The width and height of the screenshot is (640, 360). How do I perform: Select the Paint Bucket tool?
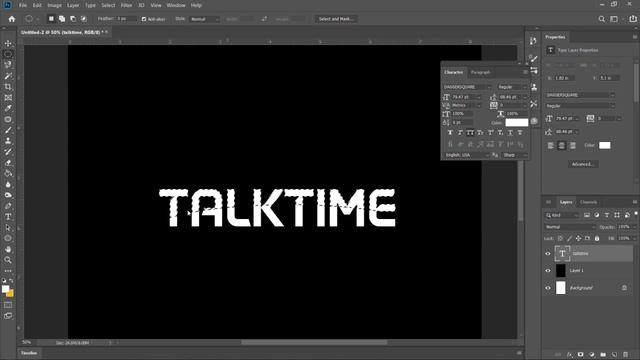click(8, 173)
